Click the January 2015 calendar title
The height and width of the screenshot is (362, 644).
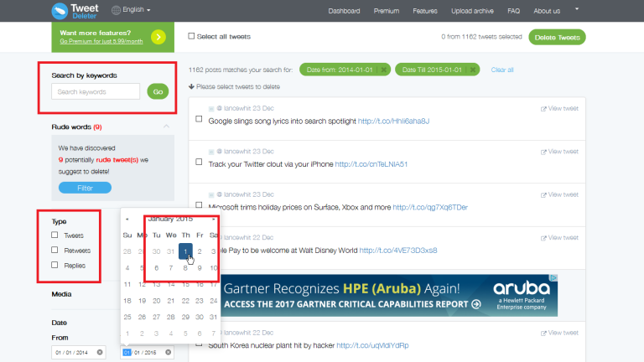coord(170,219)
